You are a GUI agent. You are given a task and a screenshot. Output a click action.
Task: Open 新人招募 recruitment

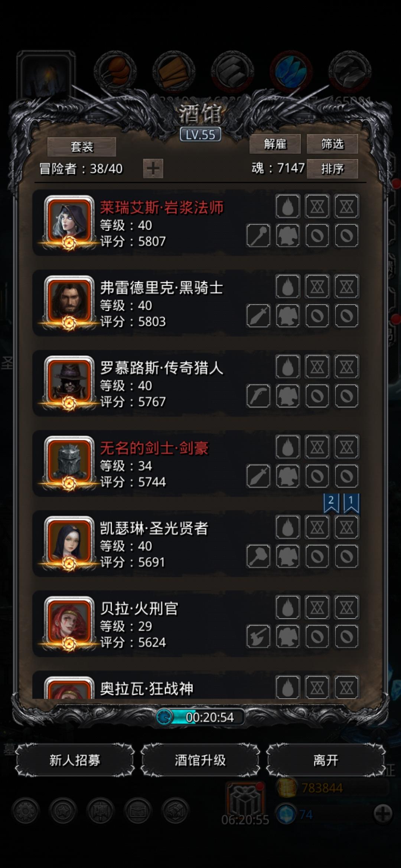pyautogui.click(x=75, y=760)
